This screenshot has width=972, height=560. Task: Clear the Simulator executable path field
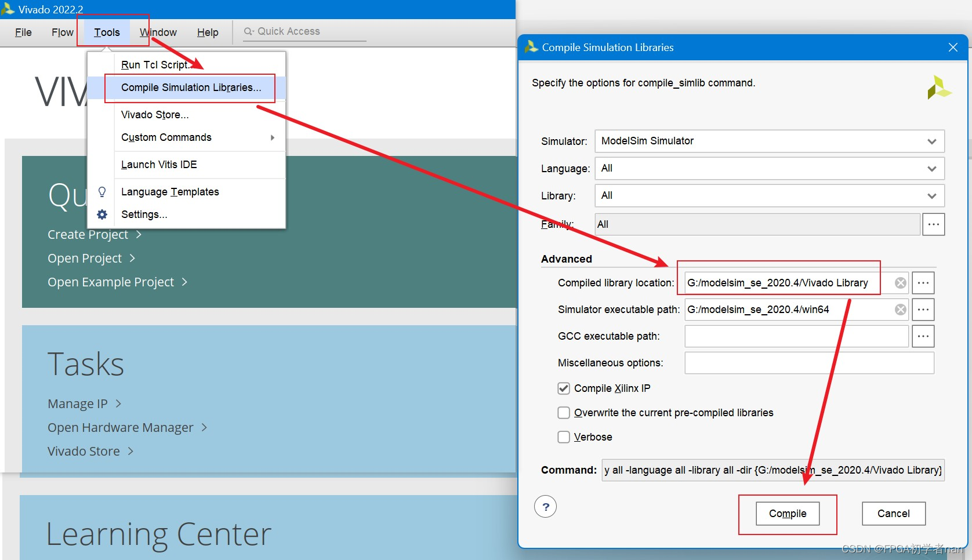(x=901, y=310)
